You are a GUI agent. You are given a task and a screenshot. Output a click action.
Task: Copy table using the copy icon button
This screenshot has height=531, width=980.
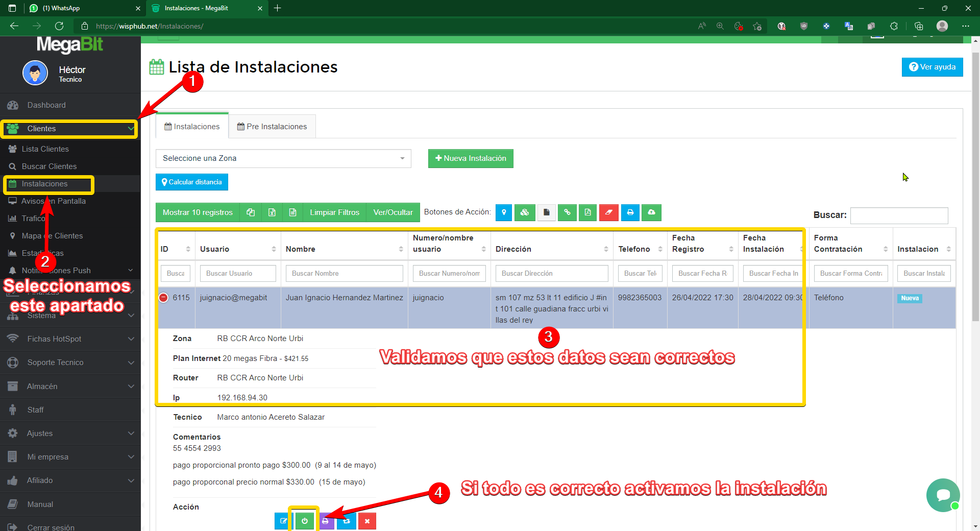tap(251, 212)
